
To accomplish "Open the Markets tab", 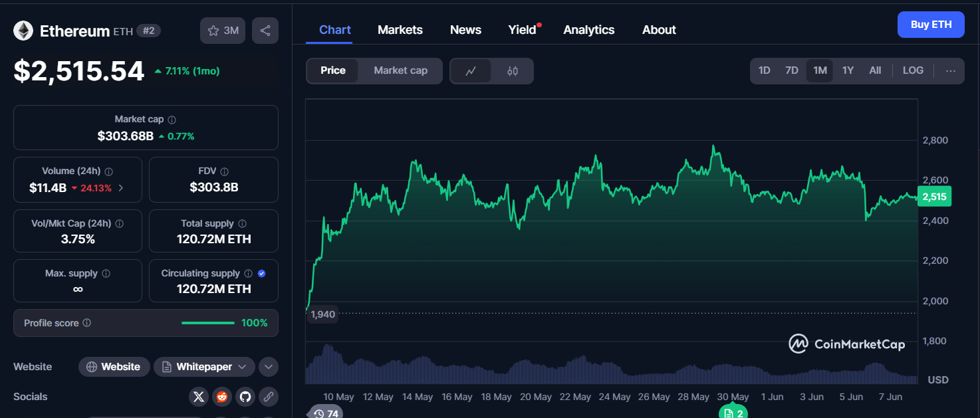I will click(x=400, y=30).
